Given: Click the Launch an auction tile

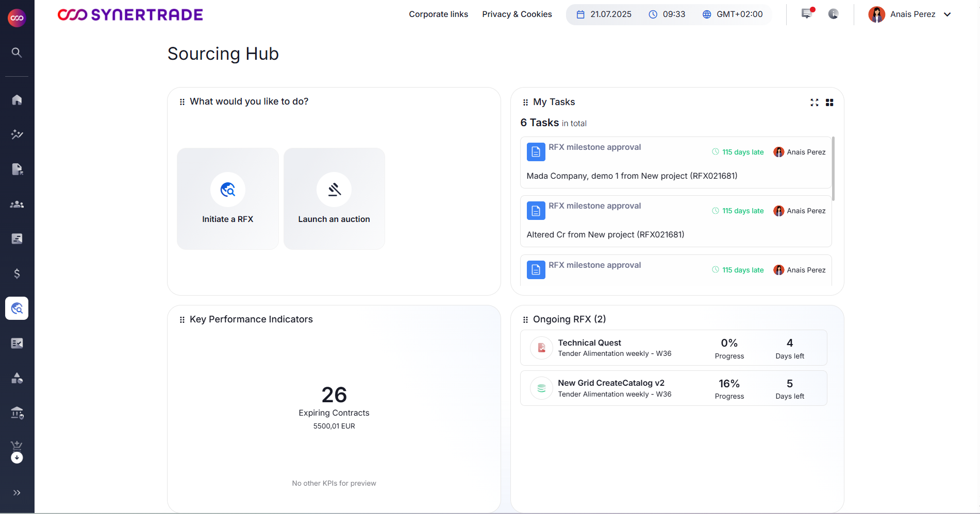Looking at the screenshot, I should 334,199.
